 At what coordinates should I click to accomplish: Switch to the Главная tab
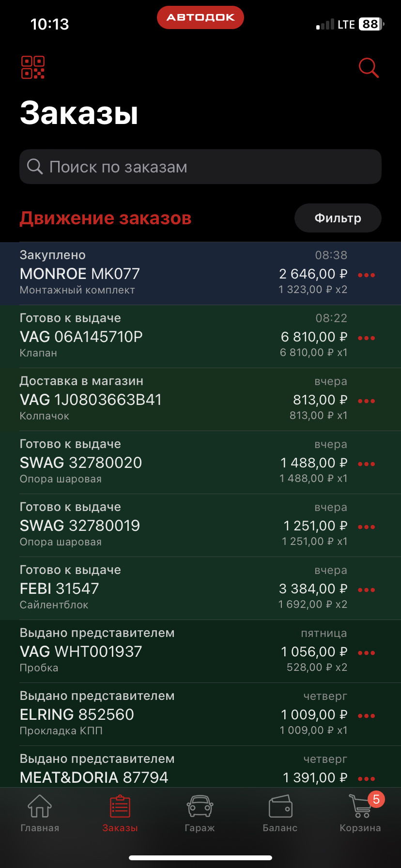(40, 812)
